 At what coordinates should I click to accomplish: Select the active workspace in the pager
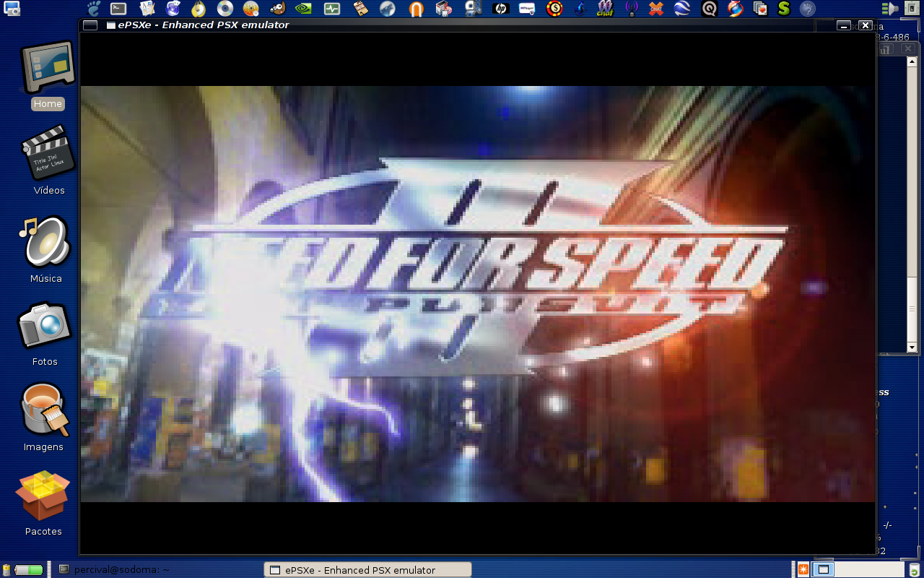(x=823, y=570)
